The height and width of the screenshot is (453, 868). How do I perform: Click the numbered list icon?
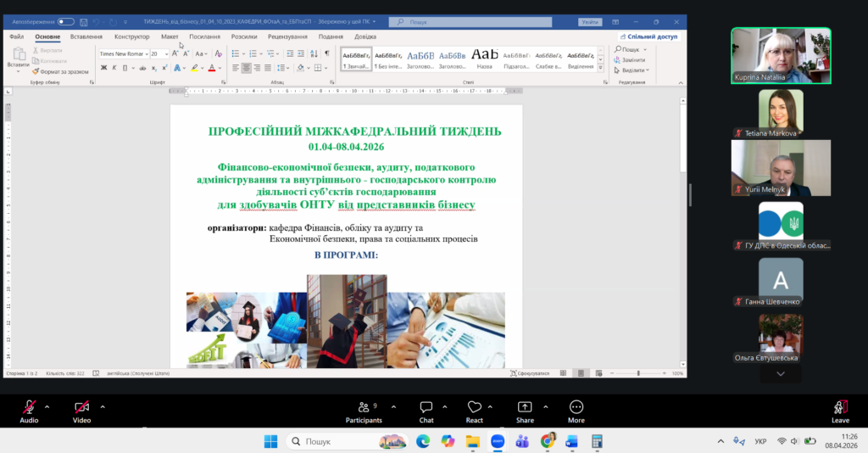pos(253,53)
